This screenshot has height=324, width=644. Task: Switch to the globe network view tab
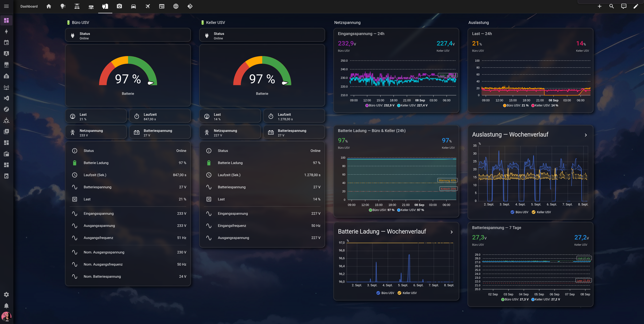coord(176,6)
